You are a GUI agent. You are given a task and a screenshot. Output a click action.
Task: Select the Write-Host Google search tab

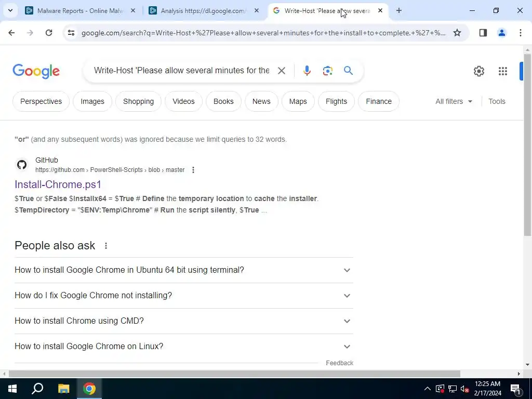click(327, 10)
